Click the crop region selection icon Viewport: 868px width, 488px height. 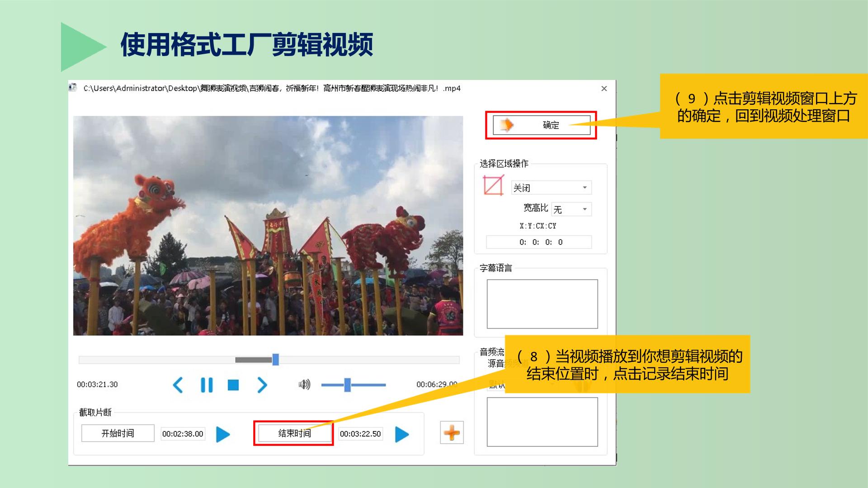click(x=493, y=185)
